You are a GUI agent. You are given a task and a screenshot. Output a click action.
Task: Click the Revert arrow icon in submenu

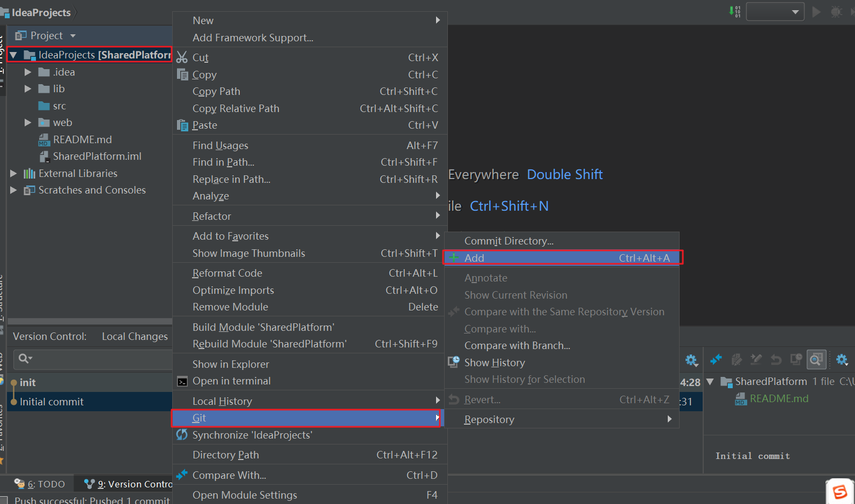[454, 399]
